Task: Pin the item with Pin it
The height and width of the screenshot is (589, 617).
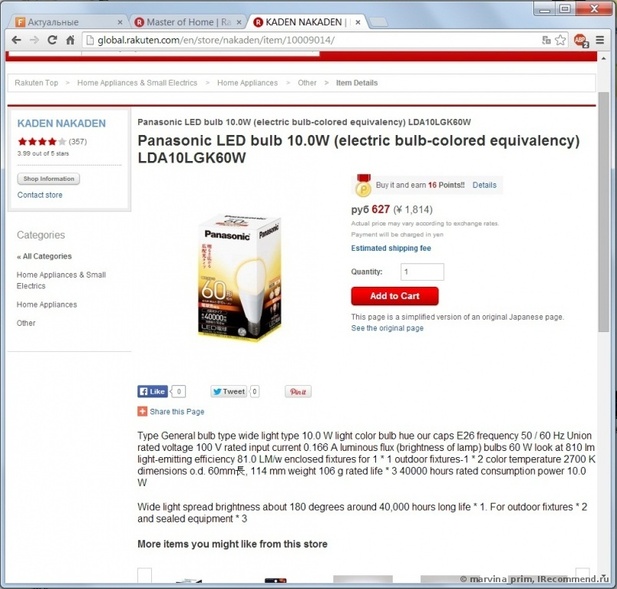Action: click(x=298, y=391)
